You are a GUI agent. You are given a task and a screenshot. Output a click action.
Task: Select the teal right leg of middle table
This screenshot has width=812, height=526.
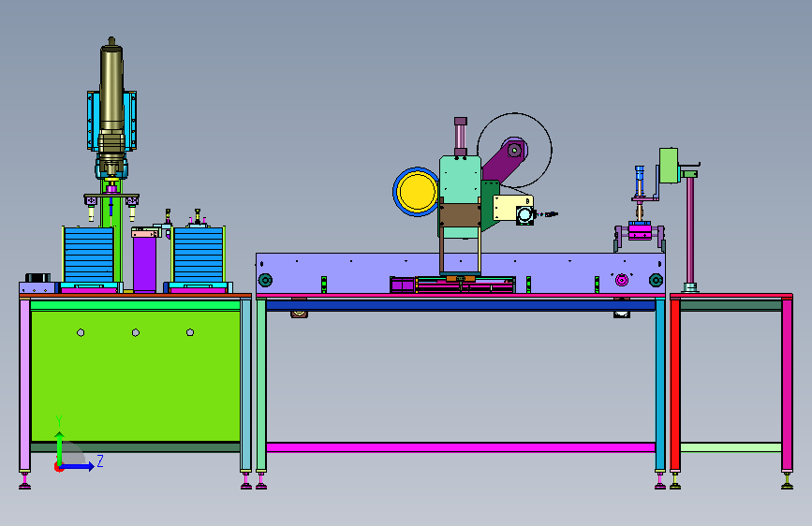click(660, 386)
